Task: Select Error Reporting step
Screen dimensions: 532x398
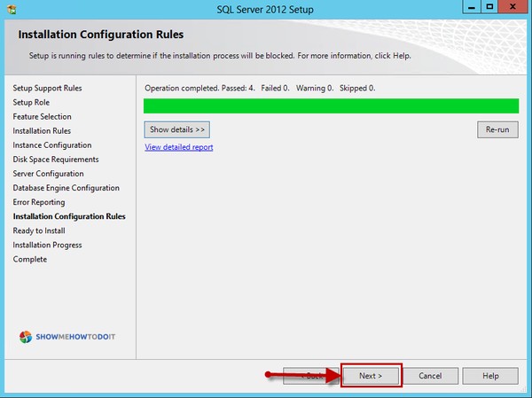Action: click(39, 202)
